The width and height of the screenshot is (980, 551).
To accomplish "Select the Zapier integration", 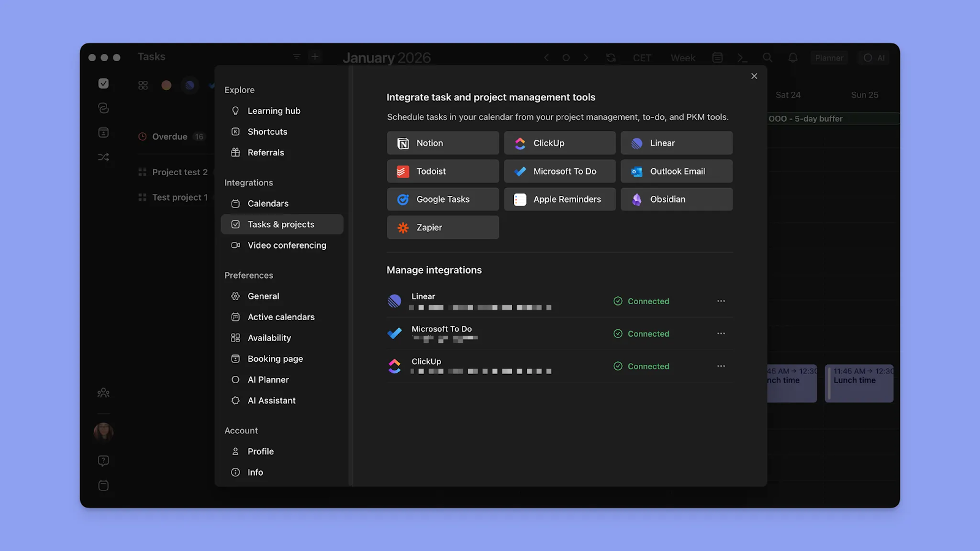I will click(442, 227).
